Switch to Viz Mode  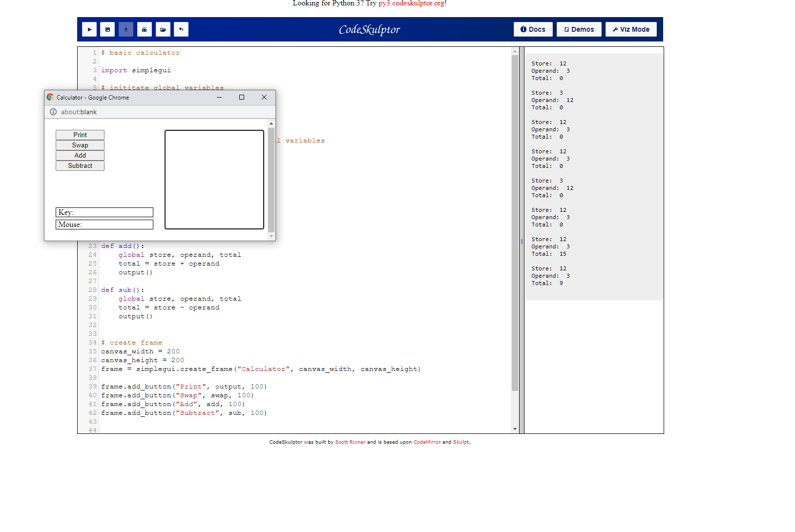click(x=630, y=29)
